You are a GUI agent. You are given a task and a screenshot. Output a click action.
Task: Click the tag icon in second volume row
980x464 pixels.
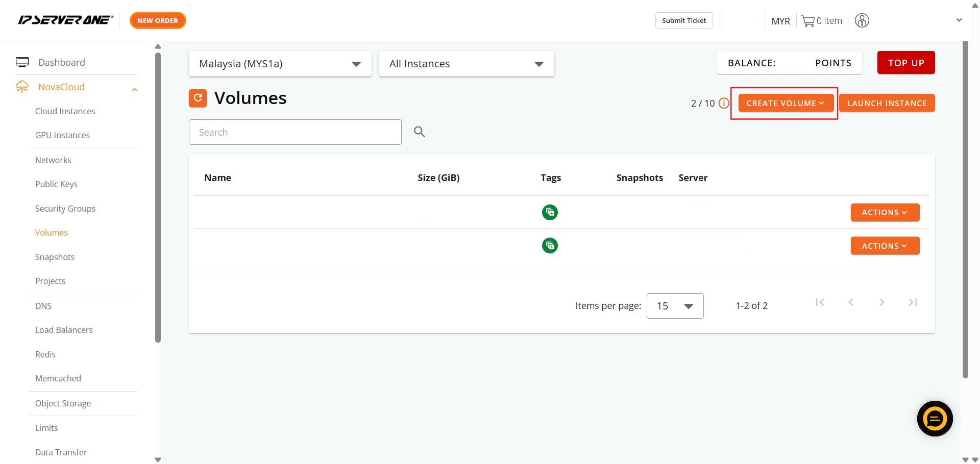pos(550,246)
